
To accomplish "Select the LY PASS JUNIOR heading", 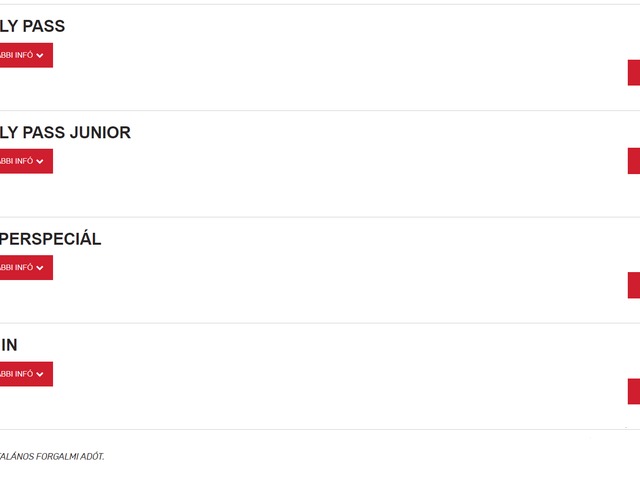I will click(x=65, y=133).
